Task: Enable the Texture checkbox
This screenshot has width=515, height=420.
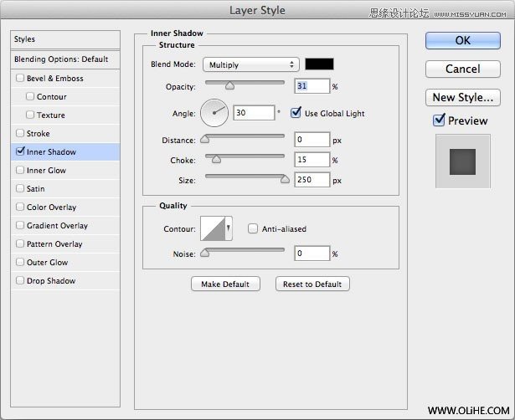Action: click(x=30, y=115)
